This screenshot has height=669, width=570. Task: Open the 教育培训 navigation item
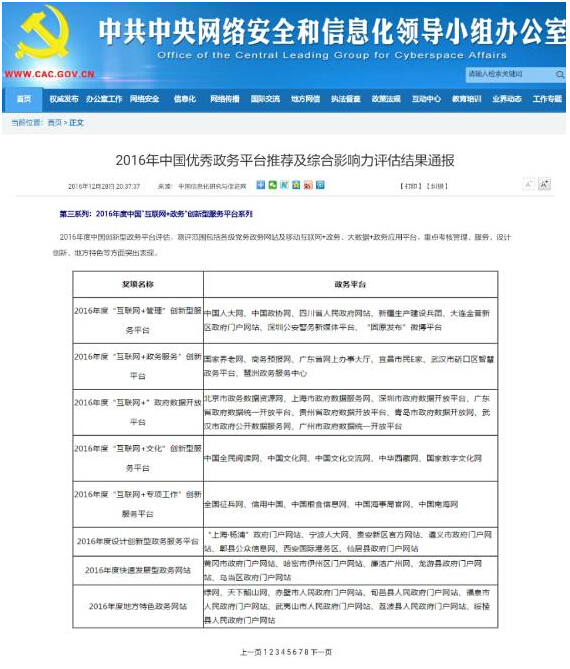pos(467,99)
